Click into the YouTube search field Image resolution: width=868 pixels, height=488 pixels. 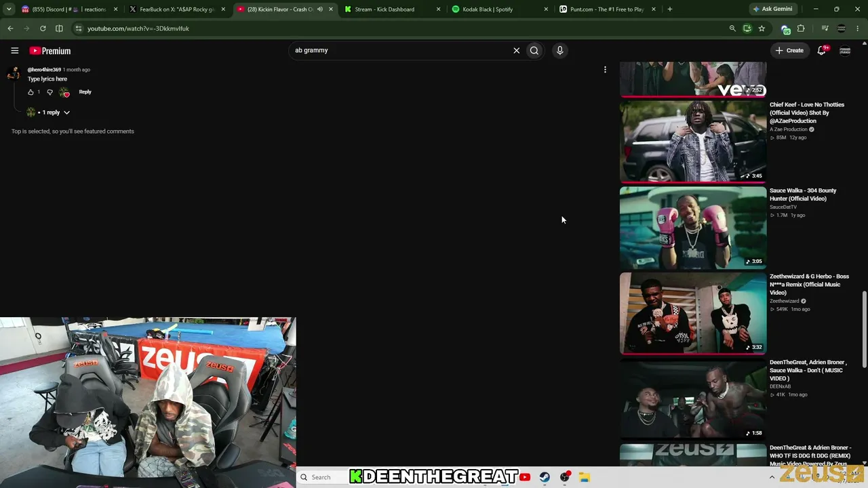click(x=400, y=50)
